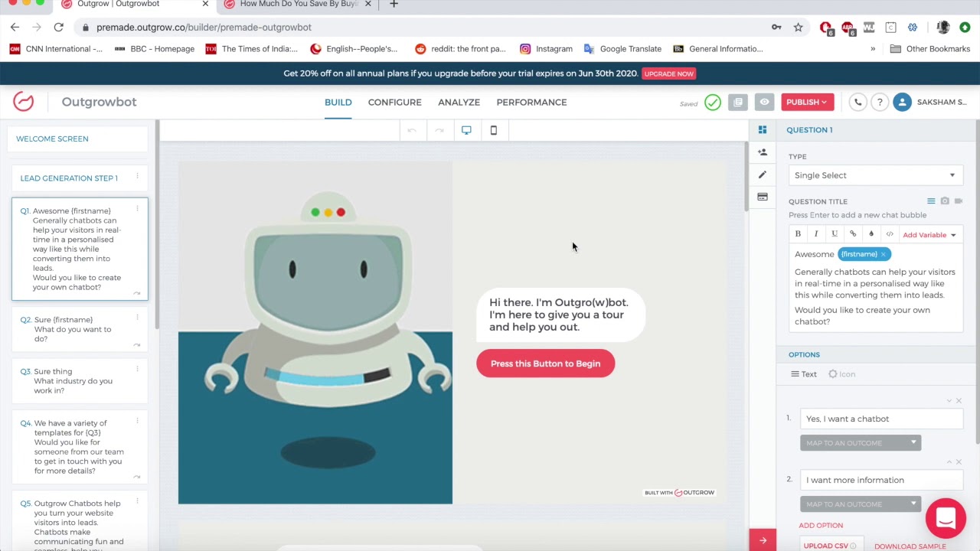Image resolution: width=980 pixels, height=551 pixels.
Task: Click the eye preview icon near Publish
Action: pyautogui.click(x=764, y=102)
